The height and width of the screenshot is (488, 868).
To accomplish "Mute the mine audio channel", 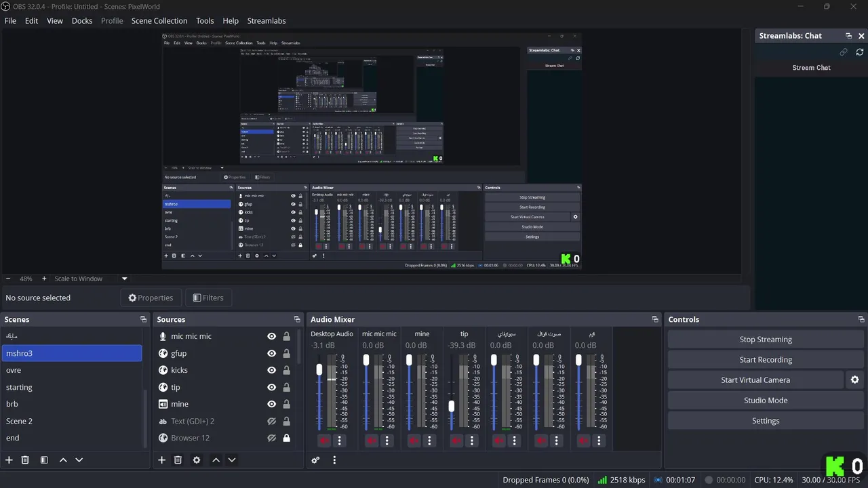I will [x=413, y=441].
